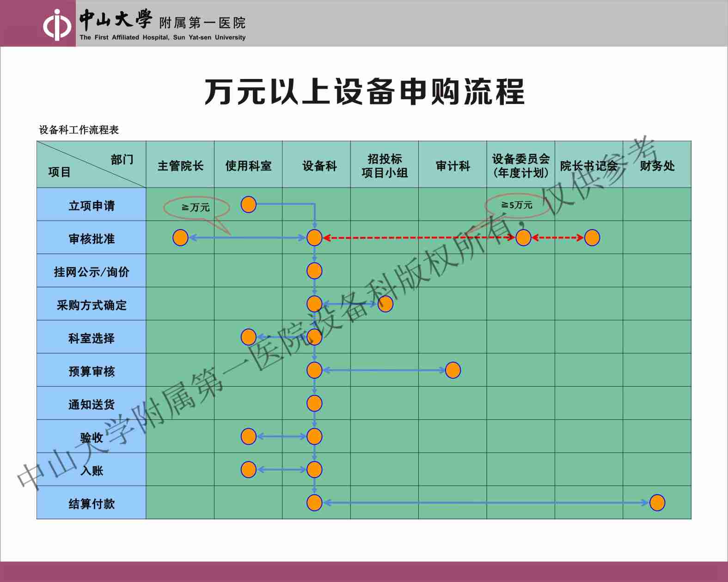Click the orange node in 审核批准 row under 主管院长
728x582 pixels.
pos(180,237)
